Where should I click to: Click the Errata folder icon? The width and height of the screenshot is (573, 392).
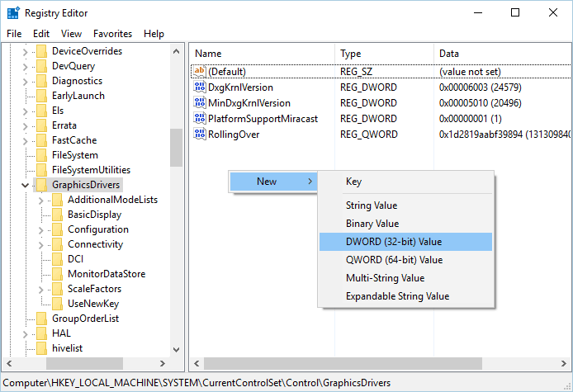(x=41, y=125)
